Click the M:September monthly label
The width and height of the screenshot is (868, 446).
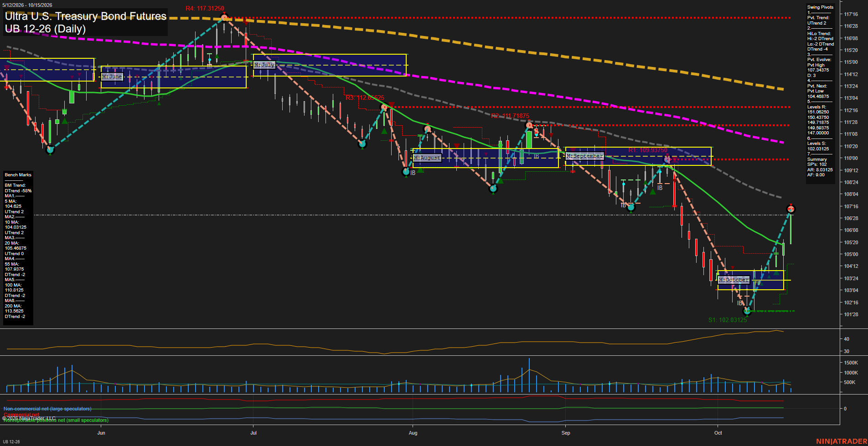point(584,156)
